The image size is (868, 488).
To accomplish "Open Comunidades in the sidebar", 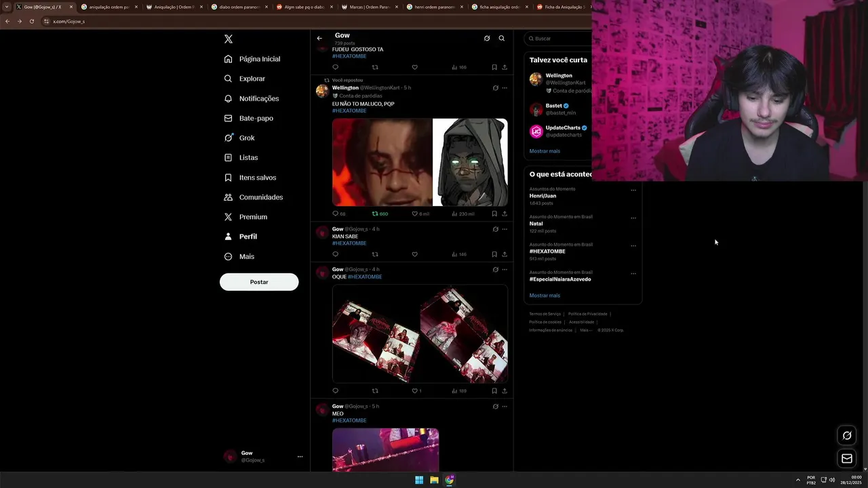I will coord(254,197).
